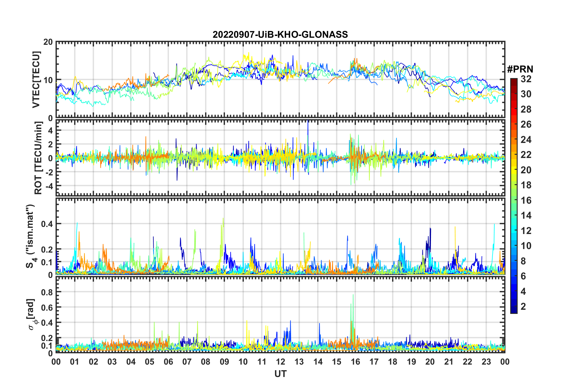Viewport: 561px width, 392px height.
Task: Click the VTEC[TECU] y-axis label
Action: tap(36, 80)
